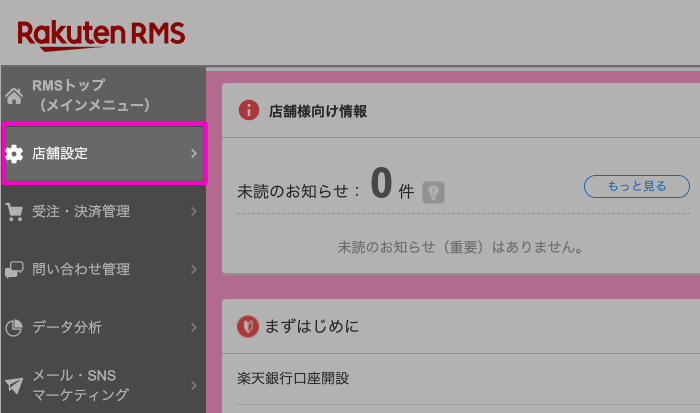Click the paper plane icon for メール・SNSマーケティング

[x=14, y=385]
